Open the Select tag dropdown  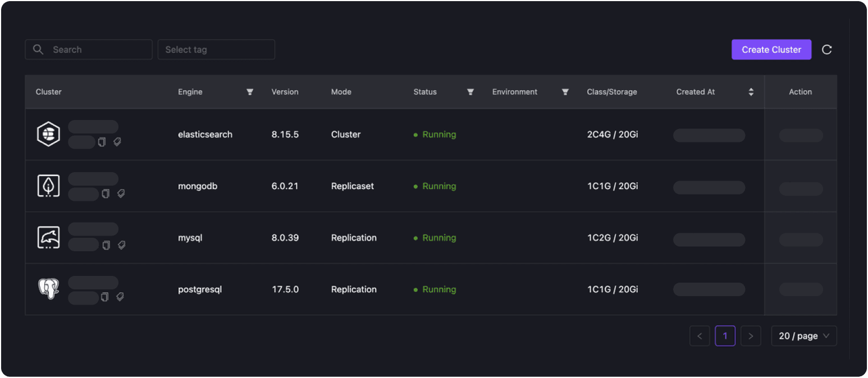[x=216, y=49]
